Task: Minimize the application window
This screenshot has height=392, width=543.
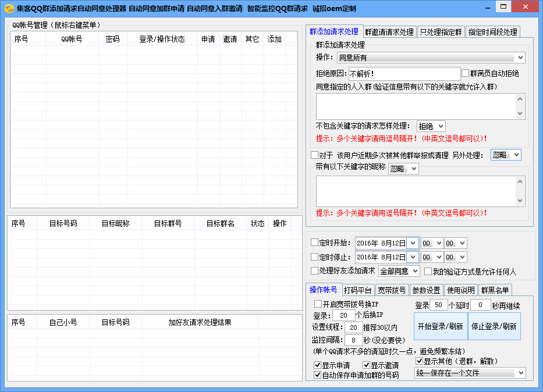Action: (488, 7)
